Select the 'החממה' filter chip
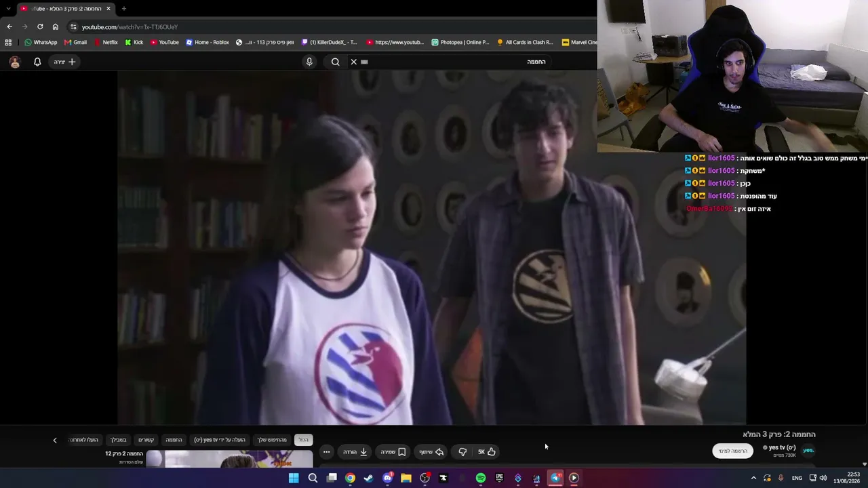This screenshot has height=488, width=868. [174, 440]
